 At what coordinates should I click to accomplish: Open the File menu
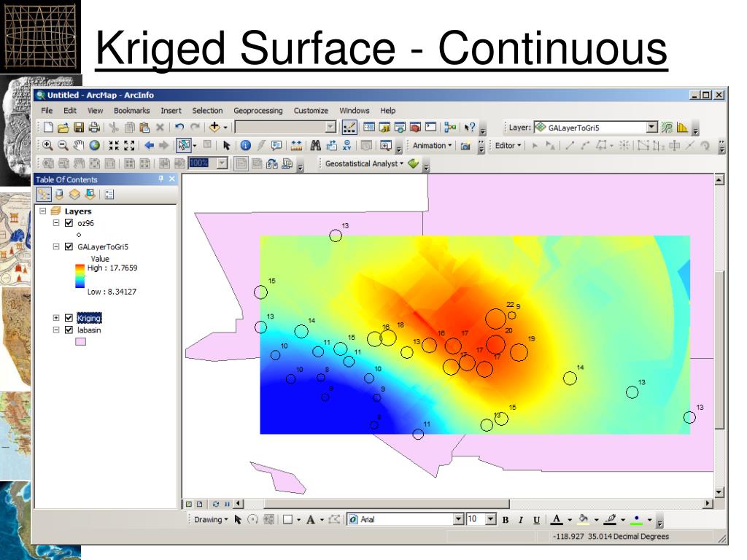47,111
